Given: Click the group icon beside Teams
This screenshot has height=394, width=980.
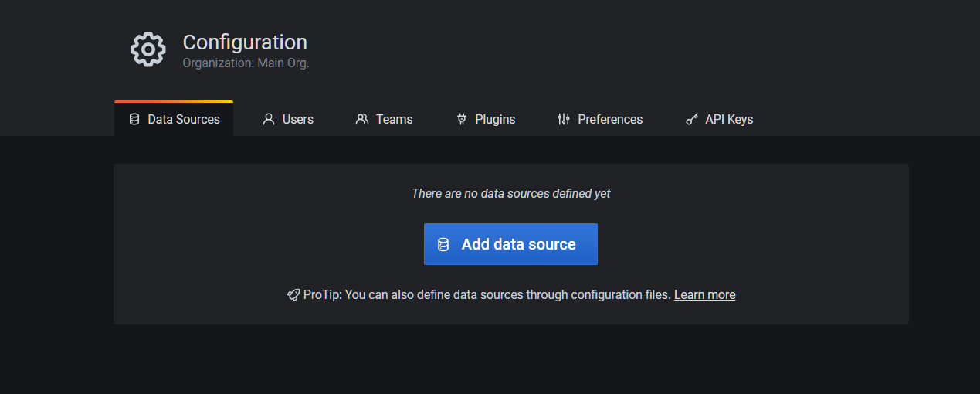Looking at the screenshot, I should coord(361,119).
